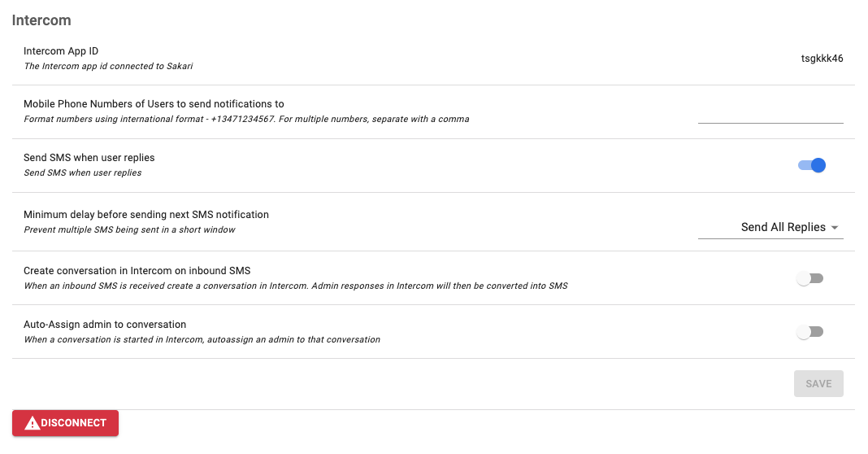The height and width of the screenshot is (454, 868).
Task: Open the Send All Replies dropdown
Action: (770, 227)
